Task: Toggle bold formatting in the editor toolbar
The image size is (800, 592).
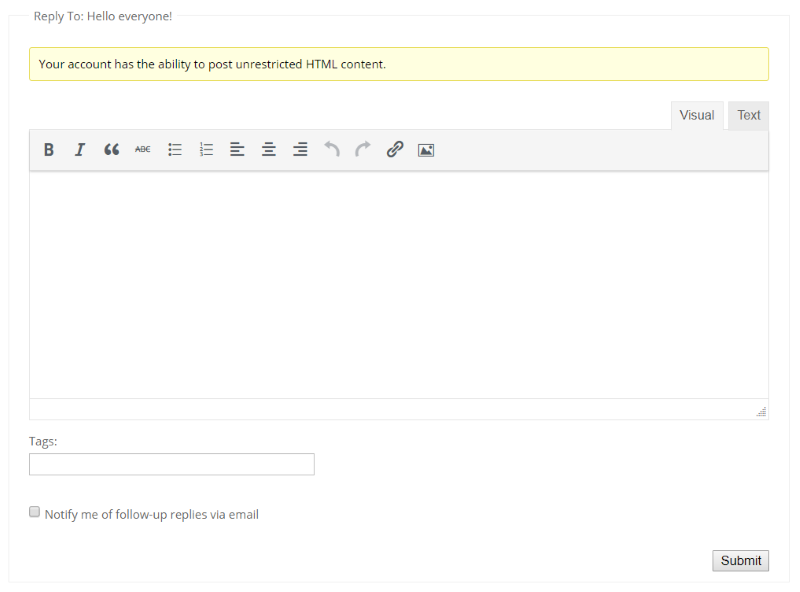Action: (x=48, y=150)
